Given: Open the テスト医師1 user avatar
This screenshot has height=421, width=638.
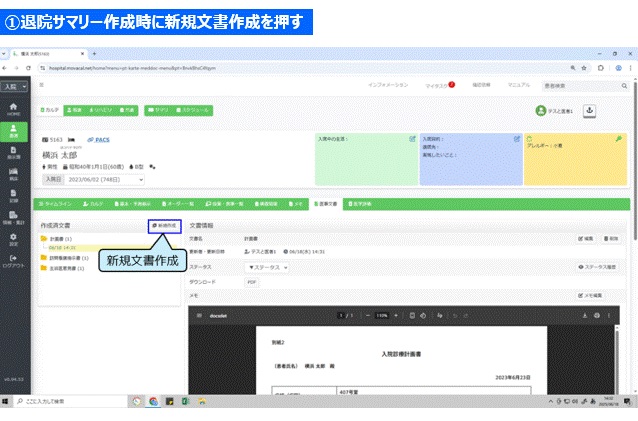Looking at the screenshot, I should point(541,111).
